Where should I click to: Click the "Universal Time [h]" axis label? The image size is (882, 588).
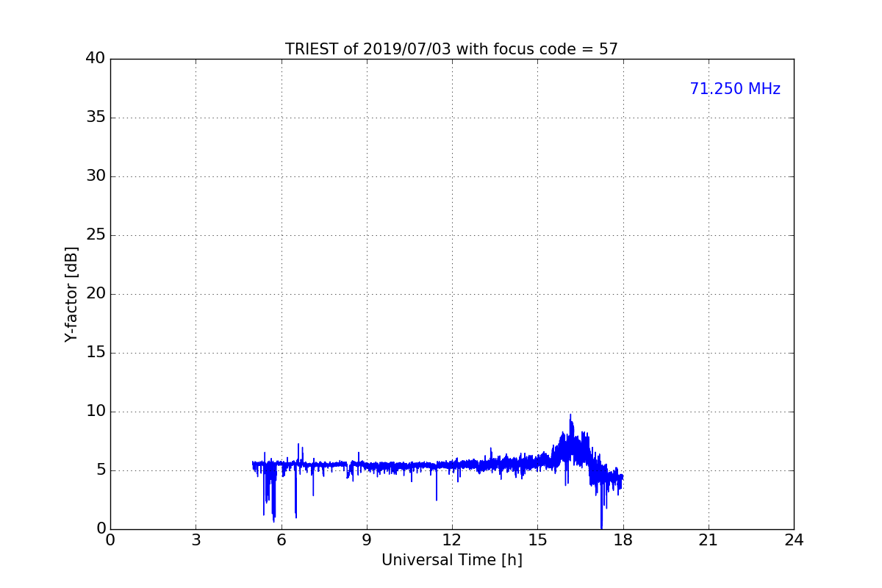point(451,560)
